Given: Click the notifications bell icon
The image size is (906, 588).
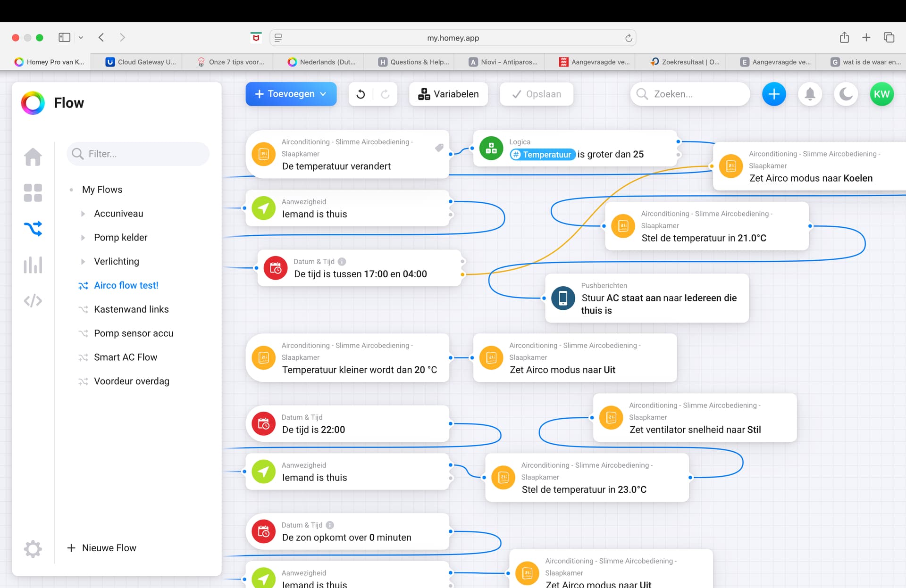Looking at the screenshot, I should pos(810,94).
